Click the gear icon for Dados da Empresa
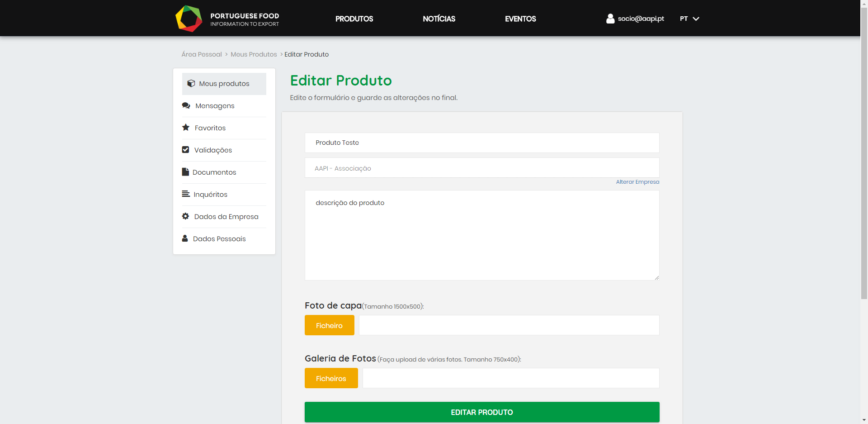The image size is (868, 424). 185,216
